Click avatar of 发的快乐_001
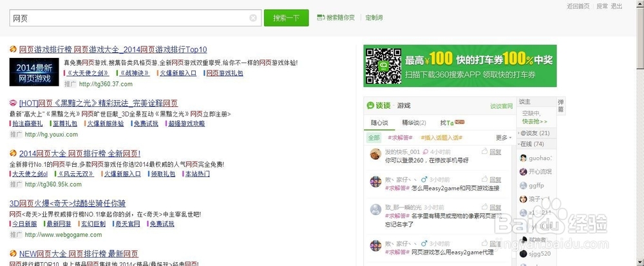Viewport: 644px width, 266px height. point(375,155)
